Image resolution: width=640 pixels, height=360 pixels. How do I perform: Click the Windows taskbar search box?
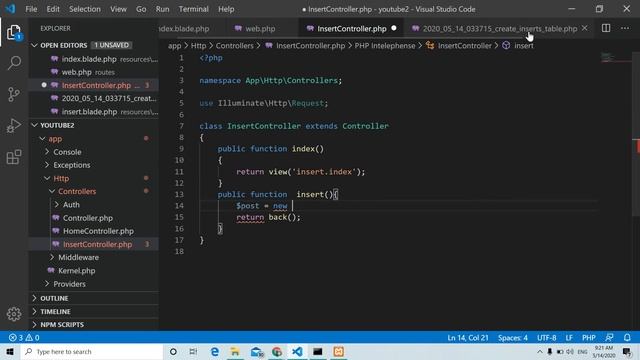point(92,351)
